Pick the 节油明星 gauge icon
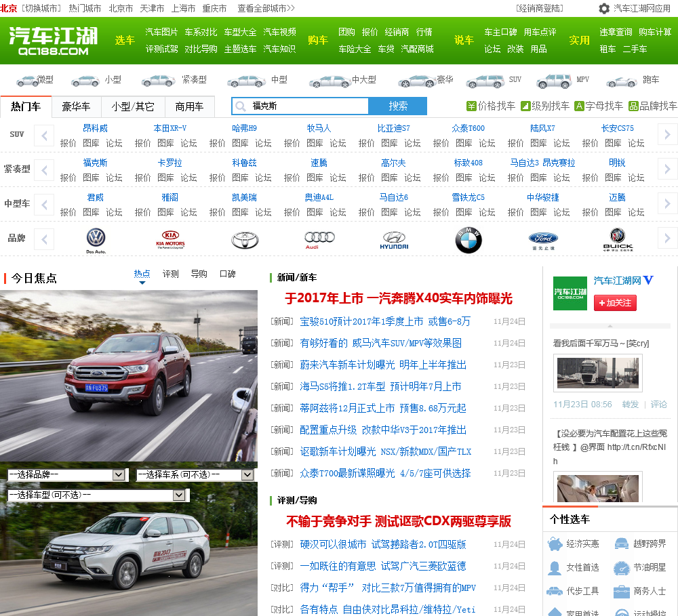 [622, 568]
